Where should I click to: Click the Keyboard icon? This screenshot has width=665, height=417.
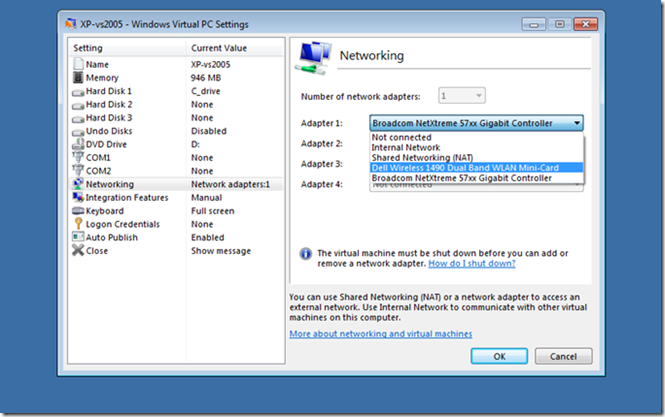78,210
